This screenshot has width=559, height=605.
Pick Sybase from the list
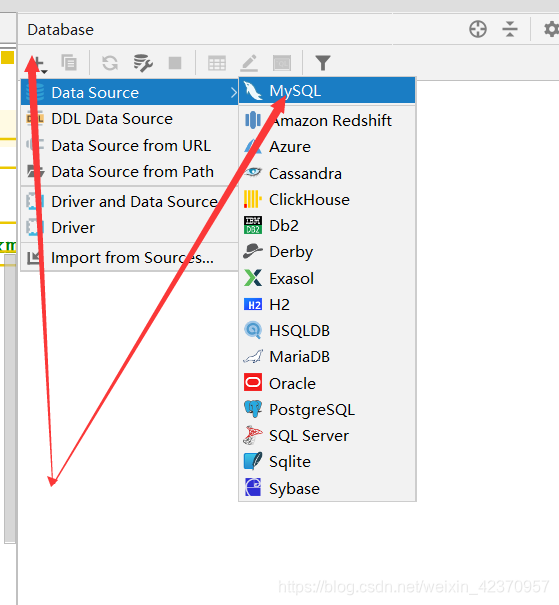coord(327,488)
